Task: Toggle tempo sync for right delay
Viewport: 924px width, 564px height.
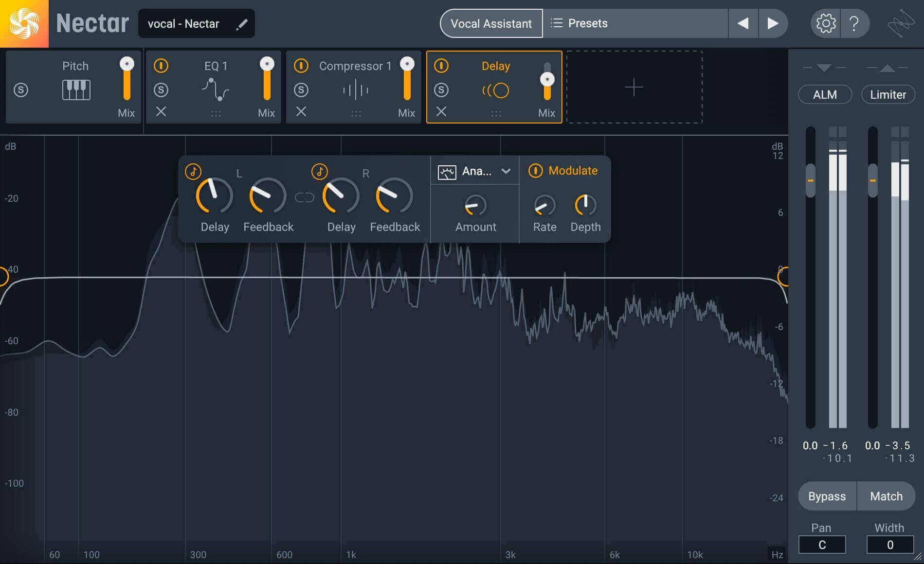Action: pos(320,171)
